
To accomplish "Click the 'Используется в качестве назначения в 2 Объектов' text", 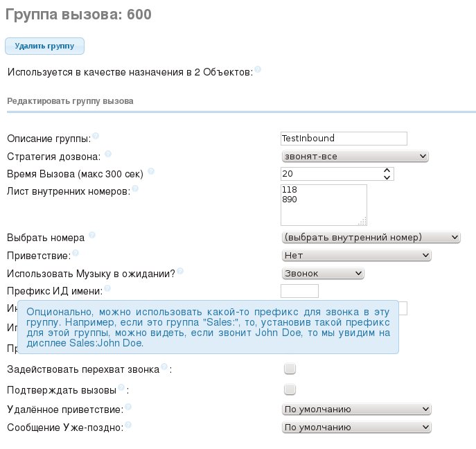I will 130,72.
